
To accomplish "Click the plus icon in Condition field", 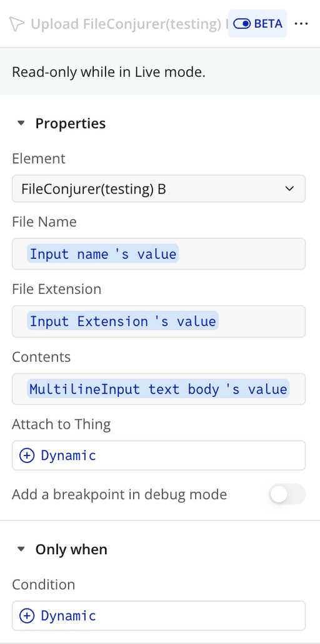I will (x=27, y=616).
